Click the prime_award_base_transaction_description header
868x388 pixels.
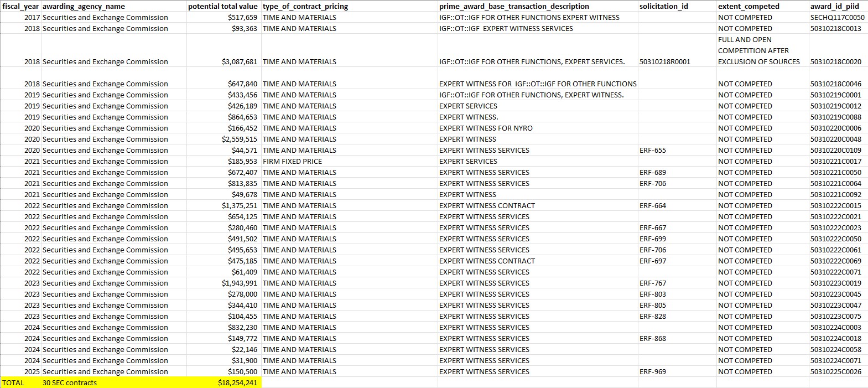coord(538,6)
